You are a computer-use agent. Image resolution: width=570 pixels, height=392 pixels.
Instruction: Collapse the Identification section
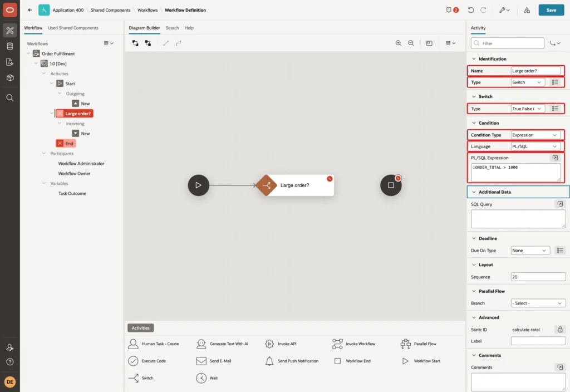point(474,58)
